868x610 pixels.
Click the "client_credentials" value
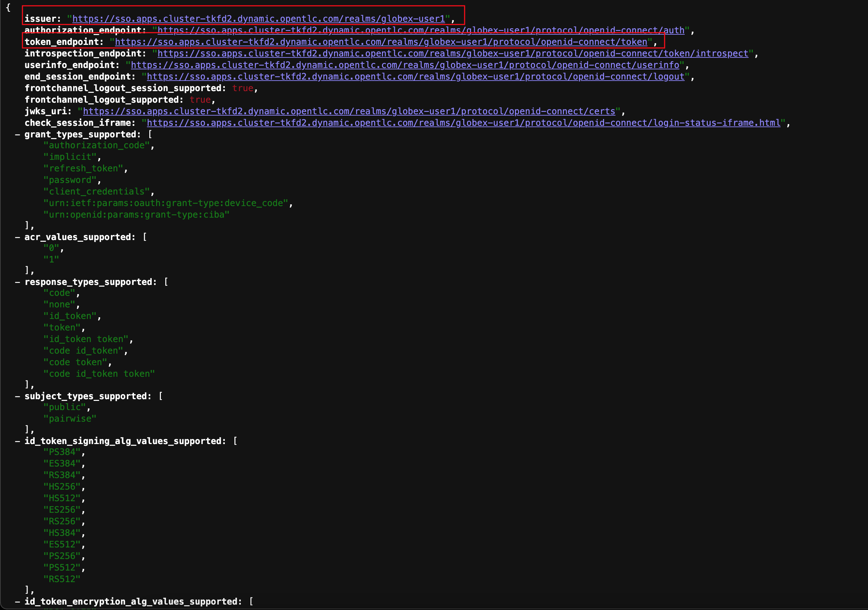click(96, 192)
